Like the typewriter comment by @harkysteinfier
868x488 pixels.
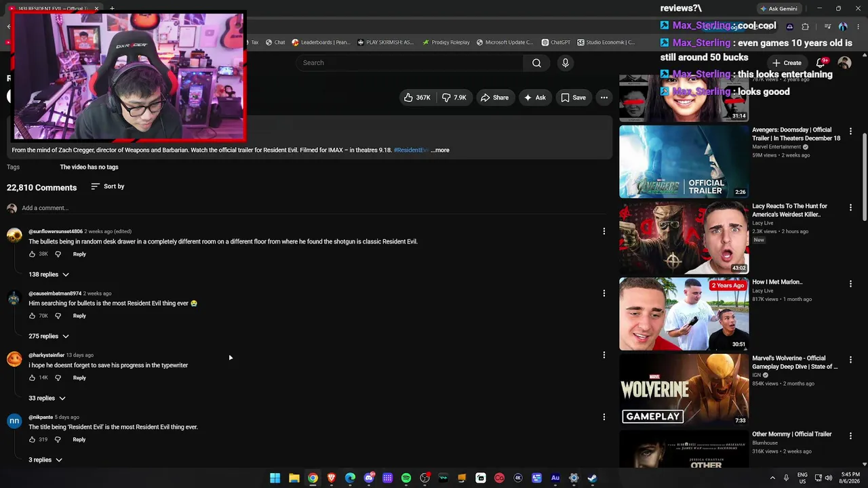(32, 378)
